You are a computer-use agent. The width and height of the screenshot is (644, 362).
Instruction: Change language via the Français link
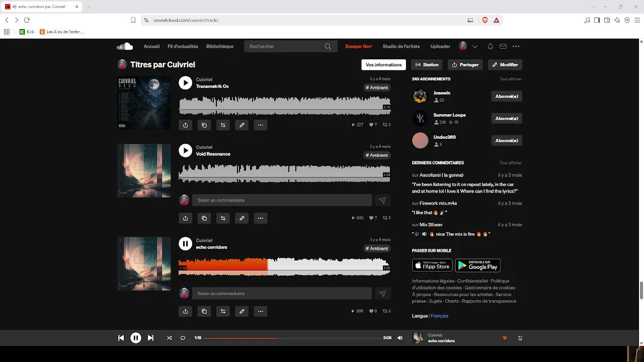click(439, 316)
